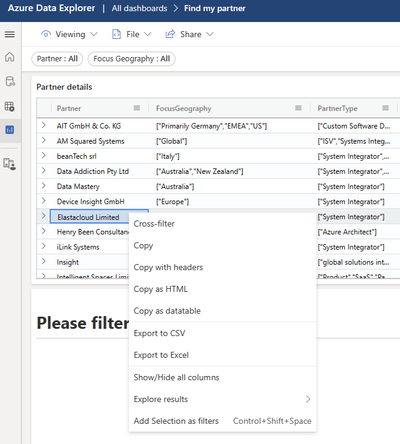Choose Copy from context menu
The width and height of the screenshot is (400, 444).
click(x=222, y=246)
